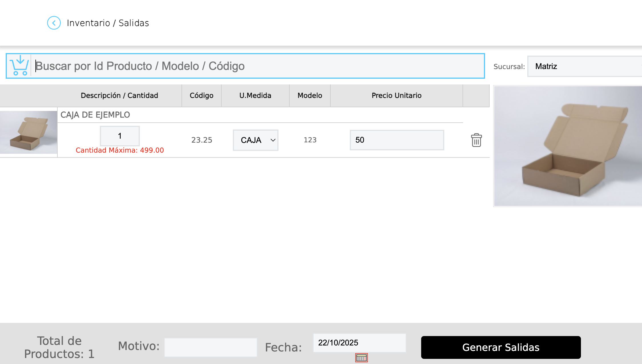Click the quantity field showing 1

click(x=120, y=136)
